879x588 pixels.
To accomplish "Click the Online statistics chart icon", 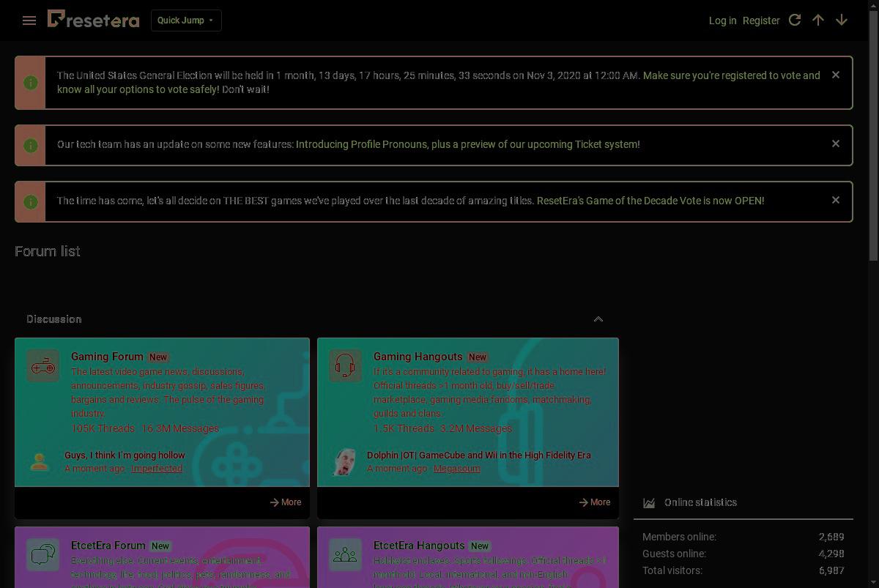I will 649,502.
